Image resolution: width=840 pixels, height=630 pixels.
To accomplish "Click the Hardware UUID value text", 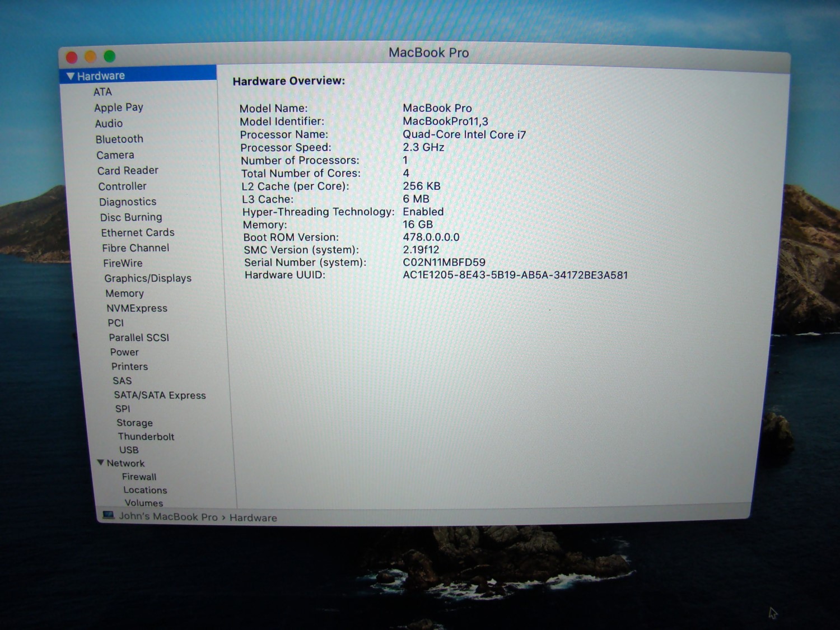I will (x=515, y=275).
